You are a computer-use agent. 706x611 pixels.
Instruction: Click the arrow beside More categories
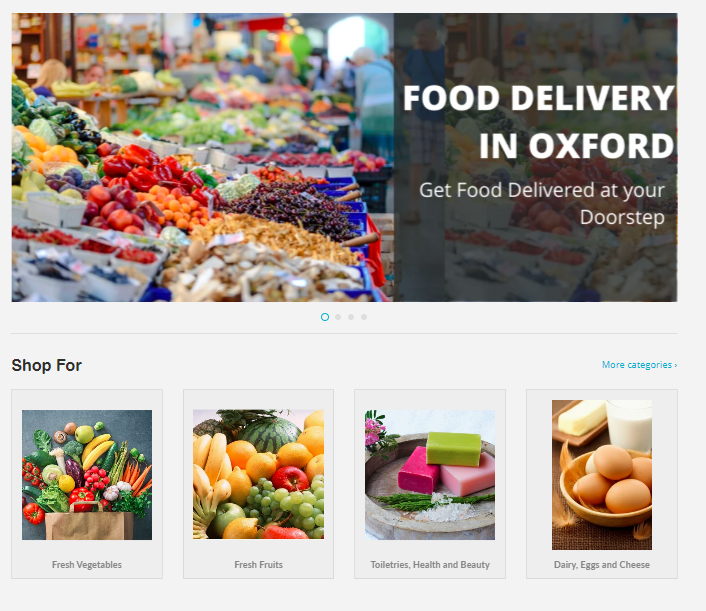coord(675,365)
